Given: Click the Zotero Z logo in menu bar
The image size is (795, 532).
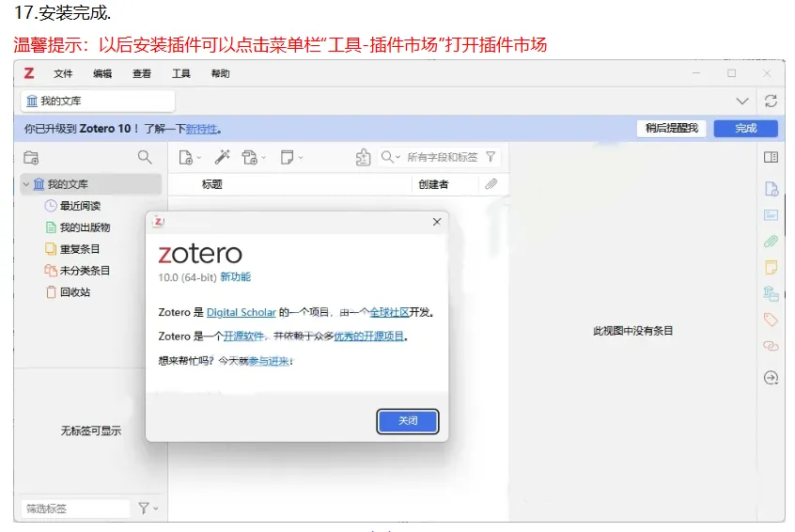Looking at the screenshot, I should (29, 73).
